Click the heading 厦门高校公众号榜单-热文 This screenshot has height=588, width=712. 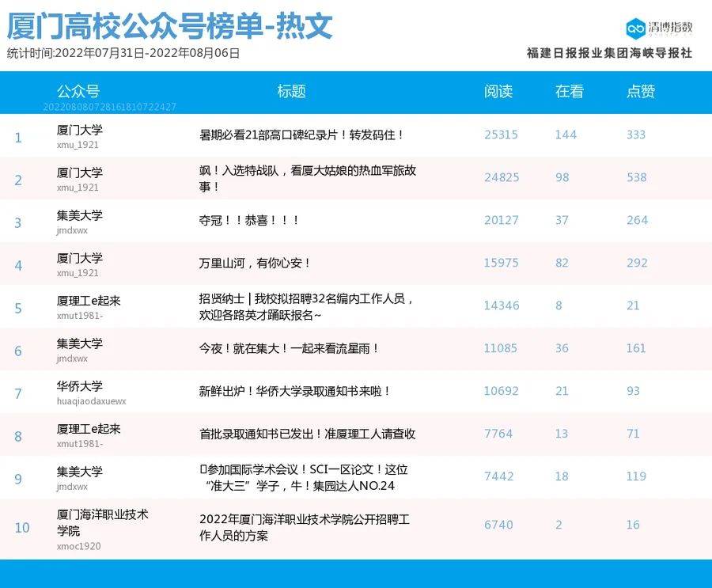pos(169,25)
